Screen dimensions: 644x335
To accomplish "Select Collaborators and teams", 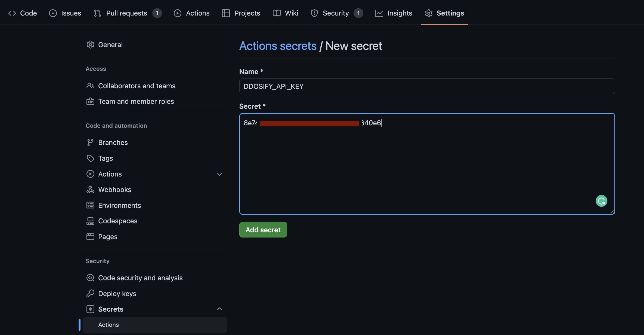I will click(x=137, y=86).
